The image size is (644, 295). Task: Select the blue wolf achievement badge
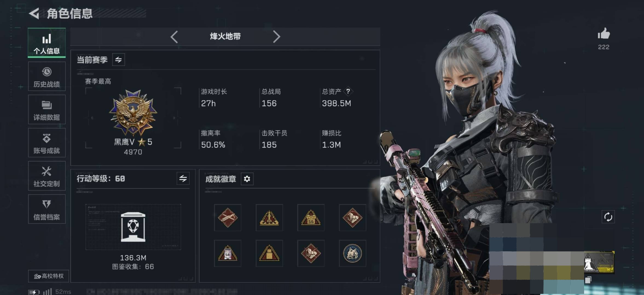pyautogui.click(x=352, y=253)
